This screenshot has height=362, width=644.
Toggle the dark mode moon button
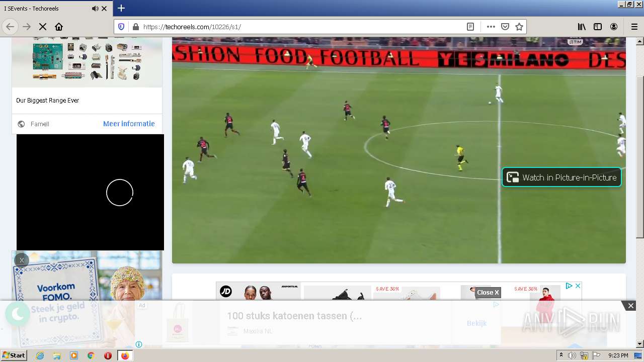pyautogui.click(x=18, y=314)
